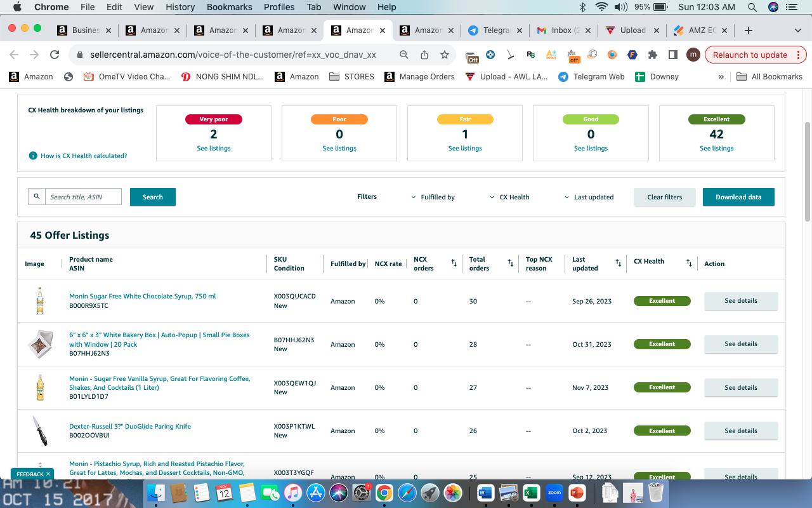
Task: Click the Search title, ASIN input field
Action: (83, 197)
